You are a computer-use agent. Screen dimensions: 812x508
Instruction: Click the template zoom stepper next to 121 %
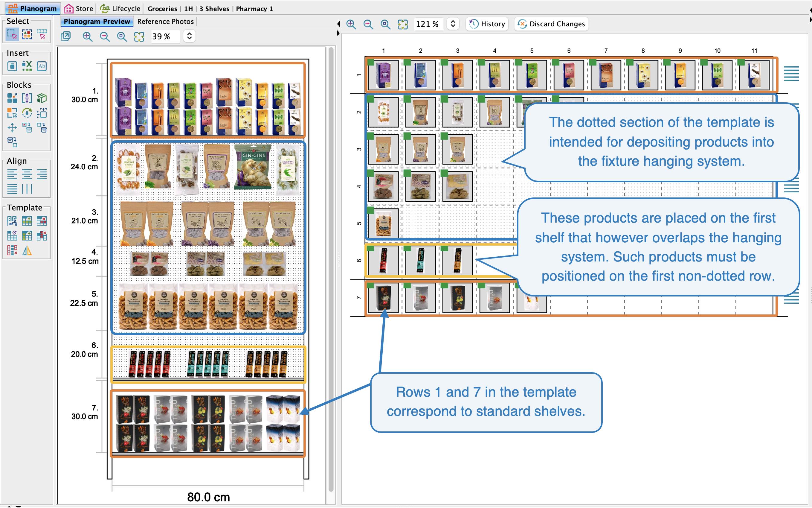453,24
